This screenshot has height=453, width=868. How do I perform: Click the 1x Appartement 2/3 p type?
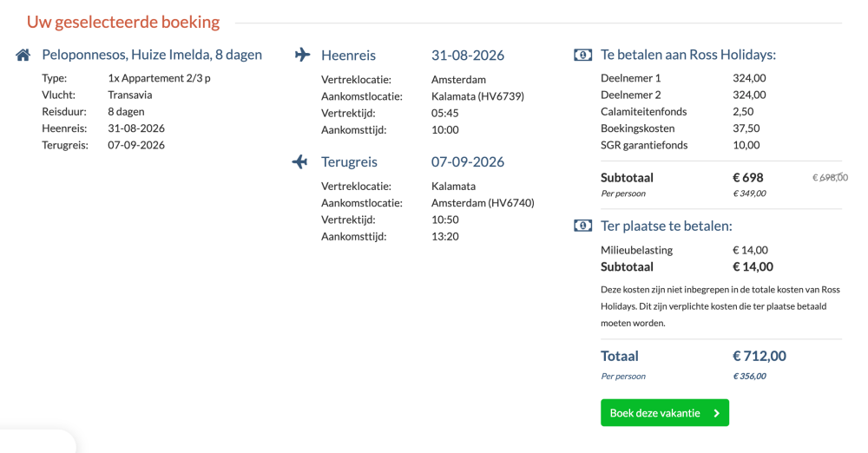click(160, 78)
